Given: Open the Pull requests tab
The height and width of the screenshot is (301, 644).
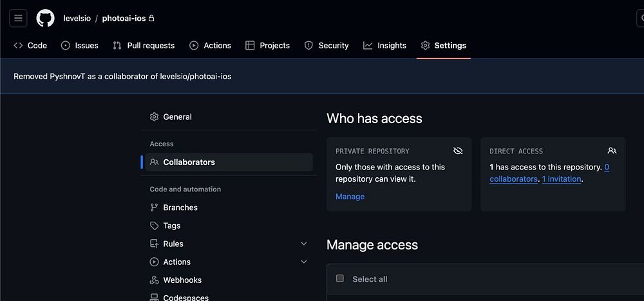Looking at the screenshot, I should [144, 45].
